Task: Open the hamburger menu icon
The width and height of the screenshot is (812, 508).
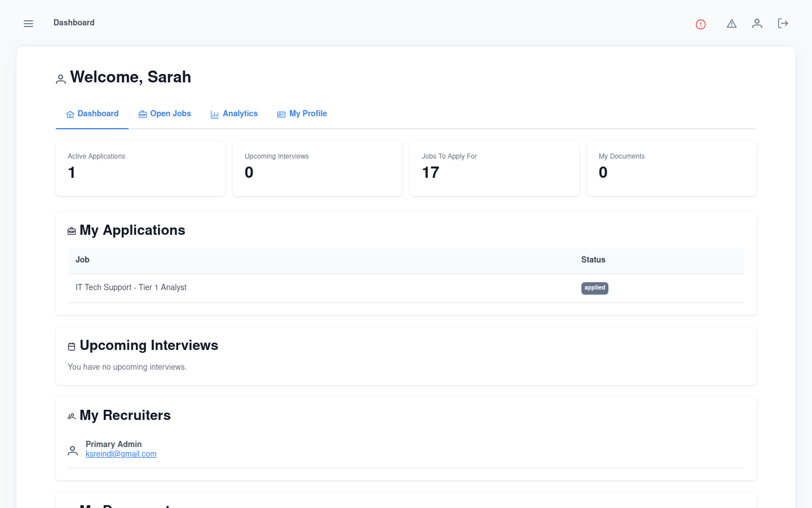Action: point(28,24)
